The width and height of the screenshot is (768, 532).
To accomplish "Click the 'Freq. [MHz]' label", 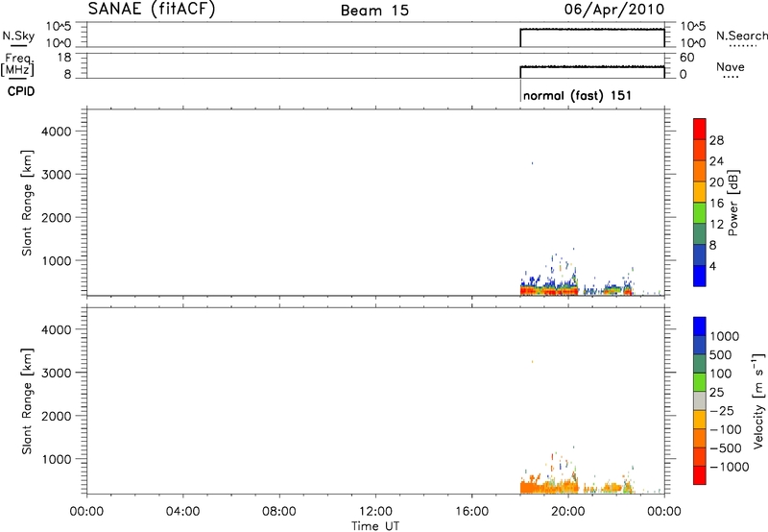I will point(17,64).
